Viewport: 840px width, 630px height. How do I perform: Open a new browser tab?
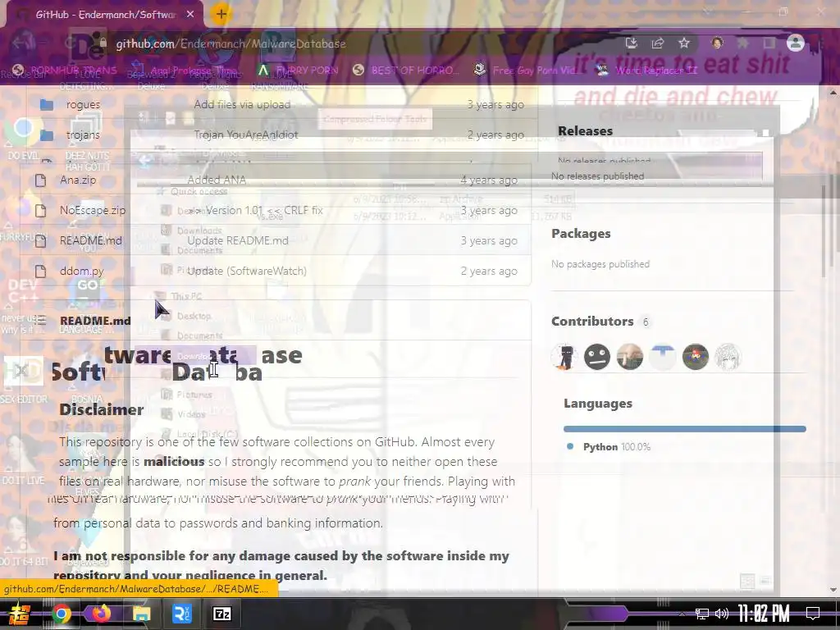[221, 14]
